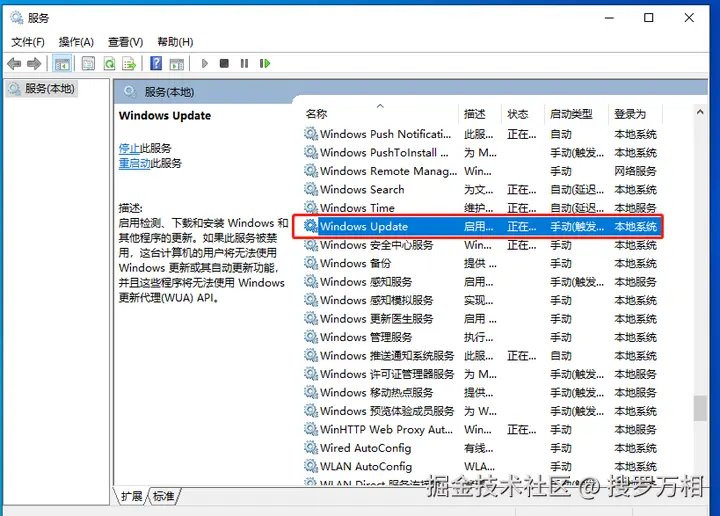
Task: Select the Windows Update service row
Action: (x=482, y=226)
